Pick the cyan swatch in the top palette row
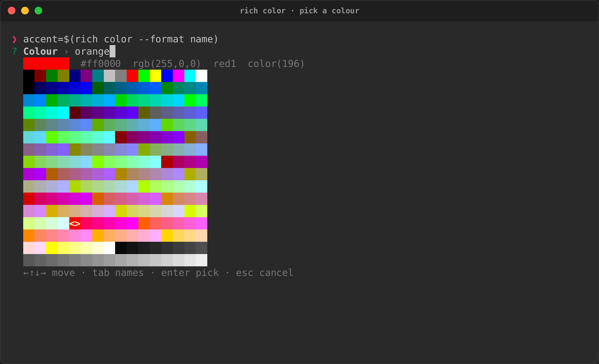Image resolution: width=599 pixels, height=364 pixels. [x=190, y=76]
